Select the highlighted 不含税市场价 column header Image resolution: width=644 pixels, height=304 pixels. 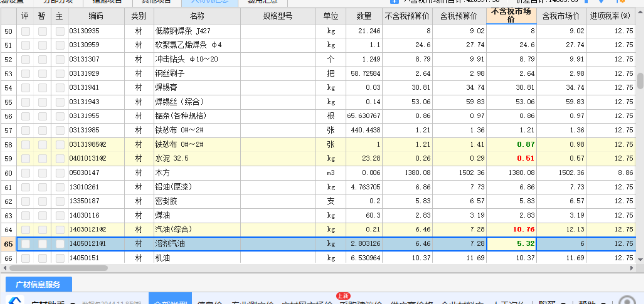click(x=511, y=16)
